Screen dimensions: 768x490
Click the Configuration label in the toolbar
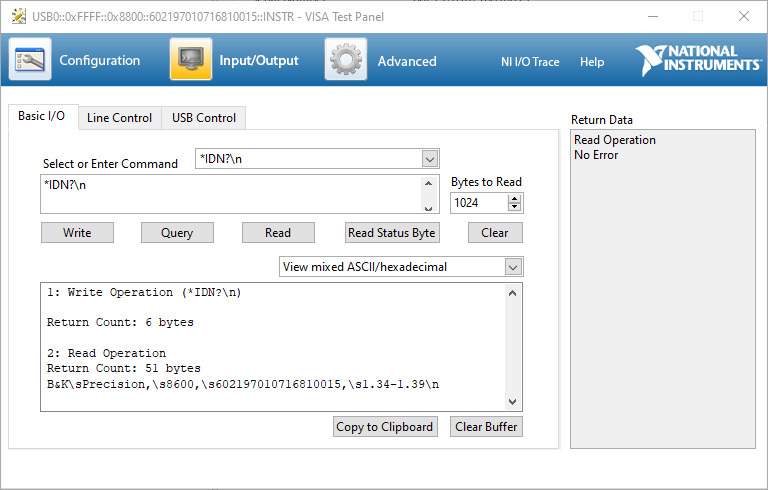(x=99, y=60)
